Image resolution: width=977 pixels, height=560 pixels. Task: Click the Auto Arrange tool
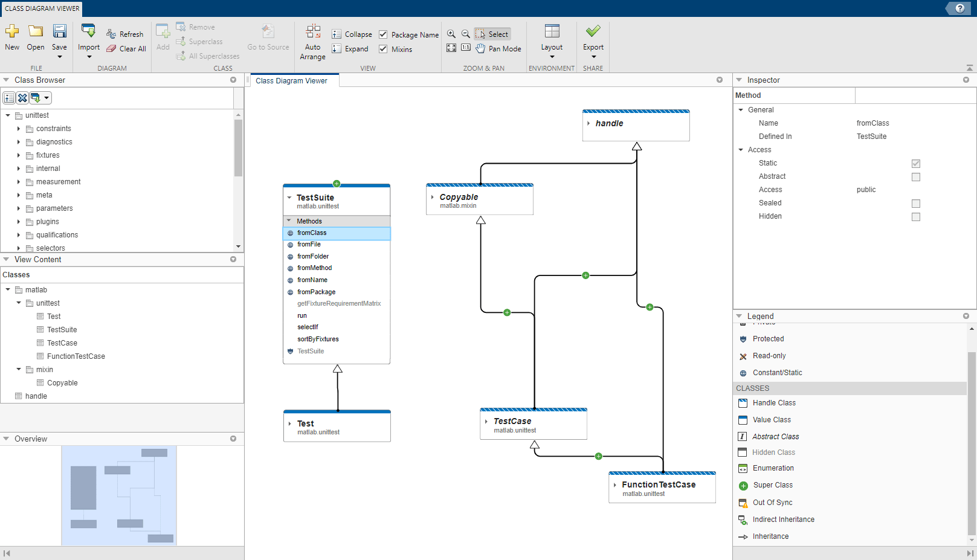pos(312,41)
